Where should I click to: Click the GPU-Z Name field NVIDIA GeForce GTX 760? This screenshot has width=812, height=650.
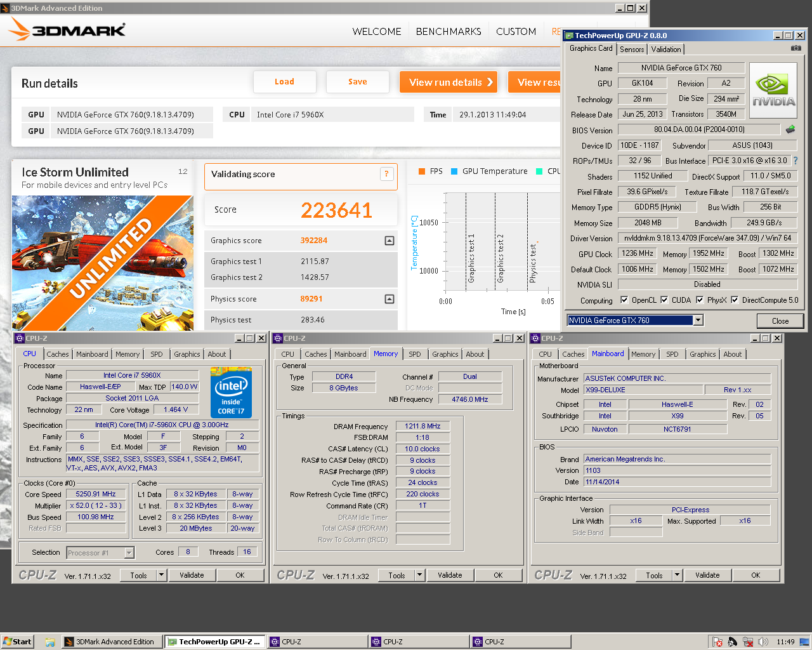coord(681,68)
